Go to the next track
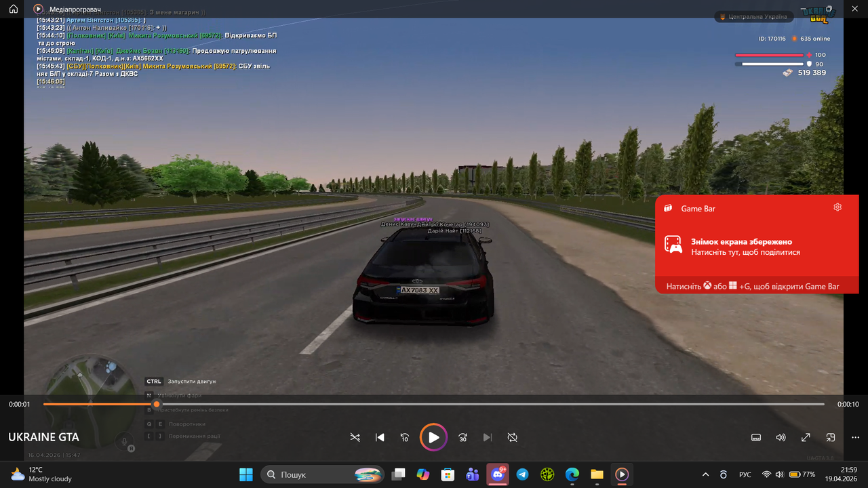868x488 pixels. (488, 438)
